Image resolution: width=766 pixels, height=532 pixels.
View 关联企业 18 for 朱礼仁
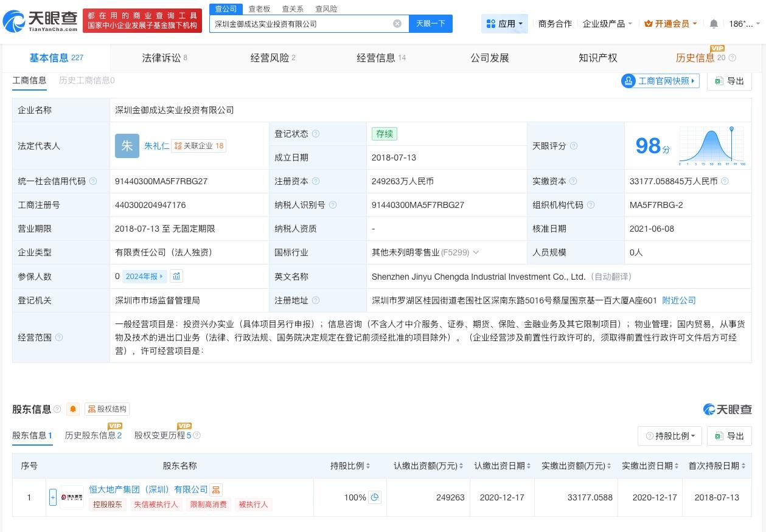pyautogui.click(x=198, y=146)
